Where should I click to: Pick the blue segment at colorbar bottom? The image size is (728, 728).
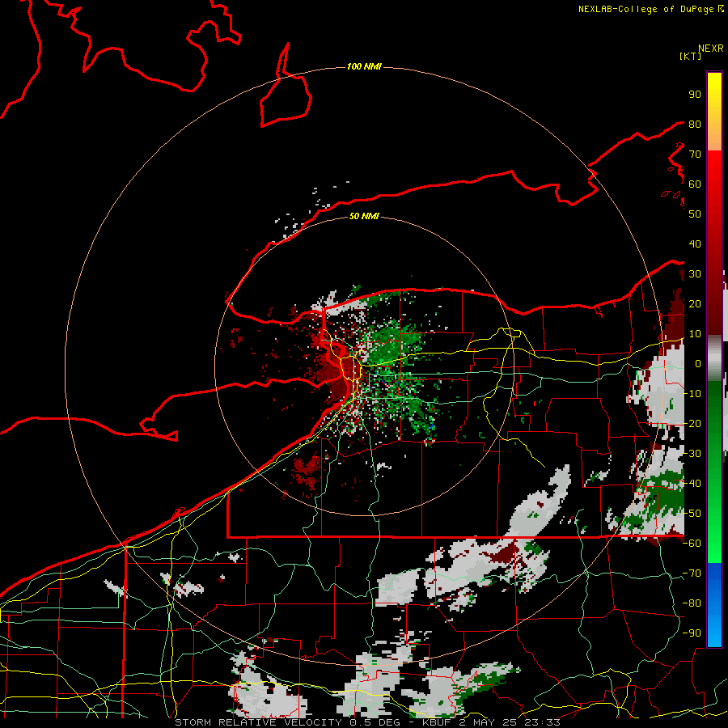coord(714,605)
